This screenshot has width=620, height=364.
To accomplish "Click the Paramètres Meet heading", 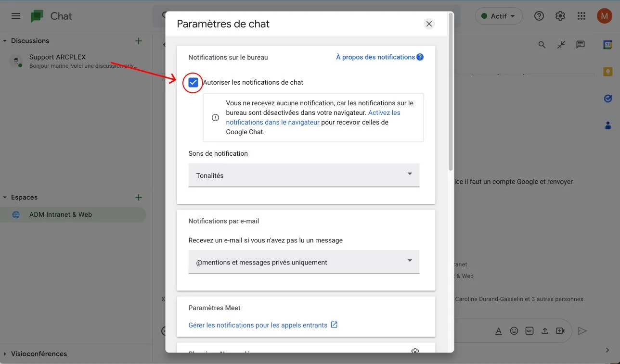I will 214,308.
